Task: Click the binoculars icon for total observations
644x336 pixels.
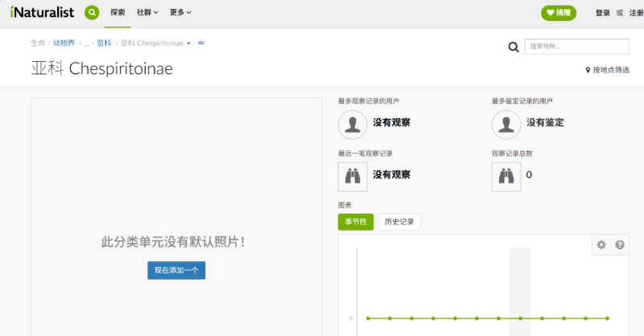Action: 506,177
